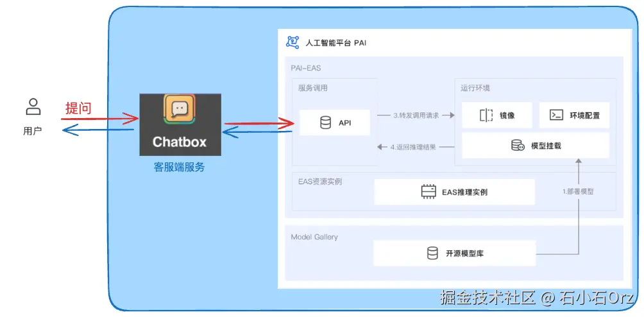Image resolution: width=644 pixels, height=317 pixels.
Task: Click the 3.转发调用请求 label
Action: (x=416, y=116)
